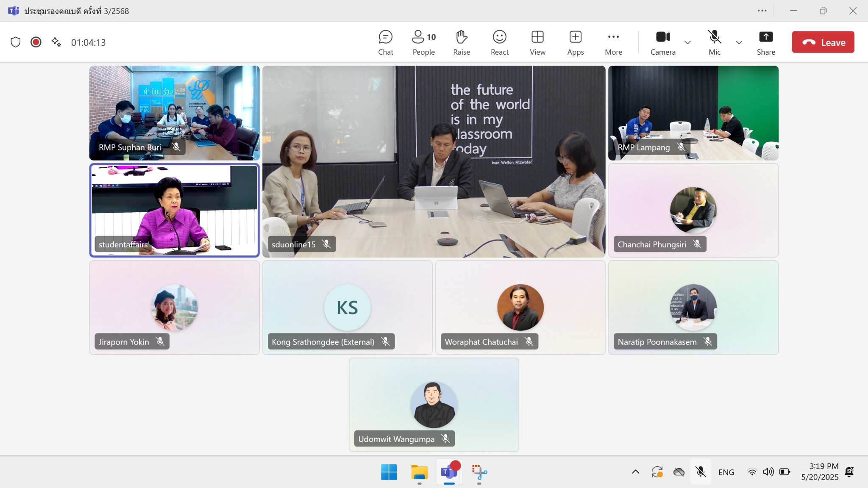Open the View layout menu
The width and height of the screenshot is (868, 488).
pyautogui.click(x=537, y=42)
